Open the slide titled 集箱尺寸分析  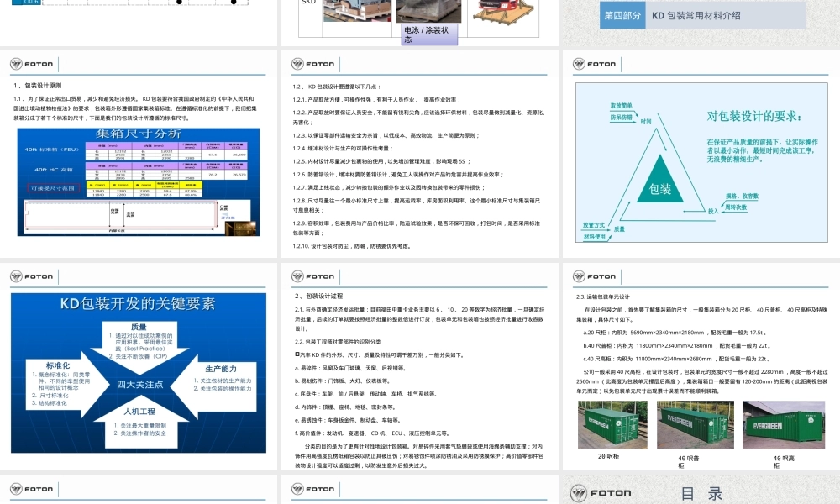(139, 155)
